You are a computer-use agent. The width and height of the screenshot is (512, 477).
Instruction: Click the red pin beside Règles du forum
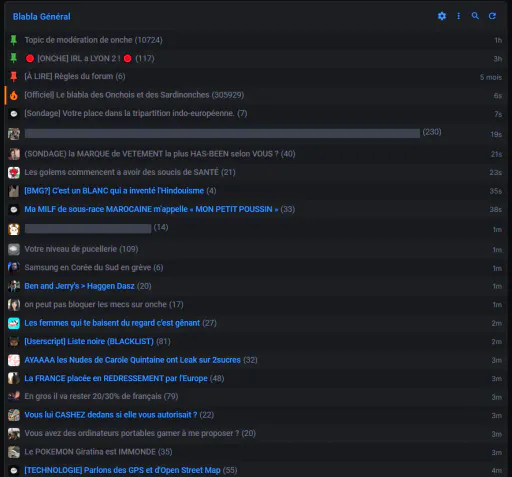pos(13,76)
